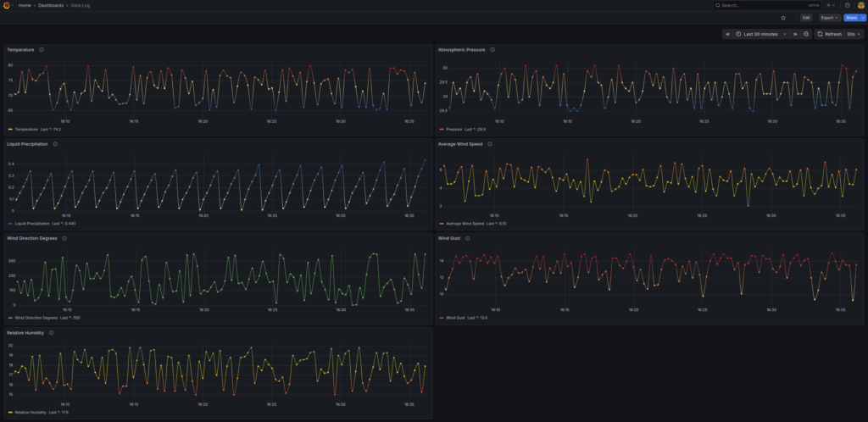The height and width of the screenshot is (422, 868).
Task: Shift time range backward
Action: pos(728,34)
